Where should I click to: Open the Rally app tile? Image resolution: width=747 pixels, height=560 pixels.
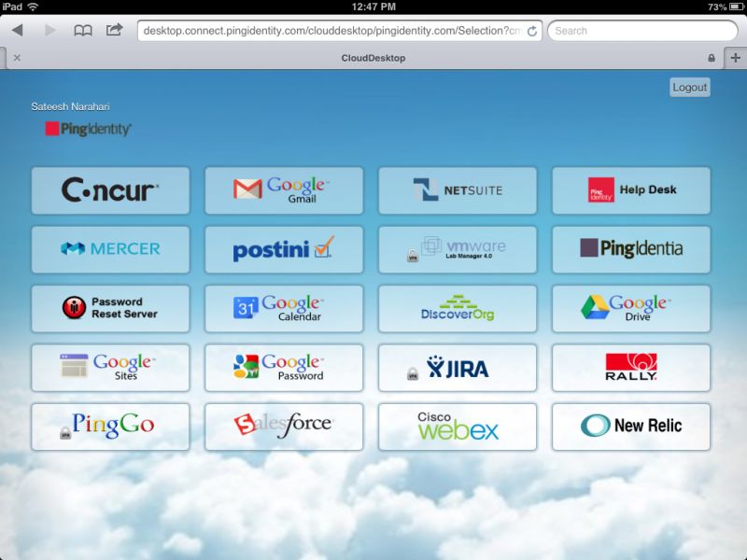tap(631, 368)
